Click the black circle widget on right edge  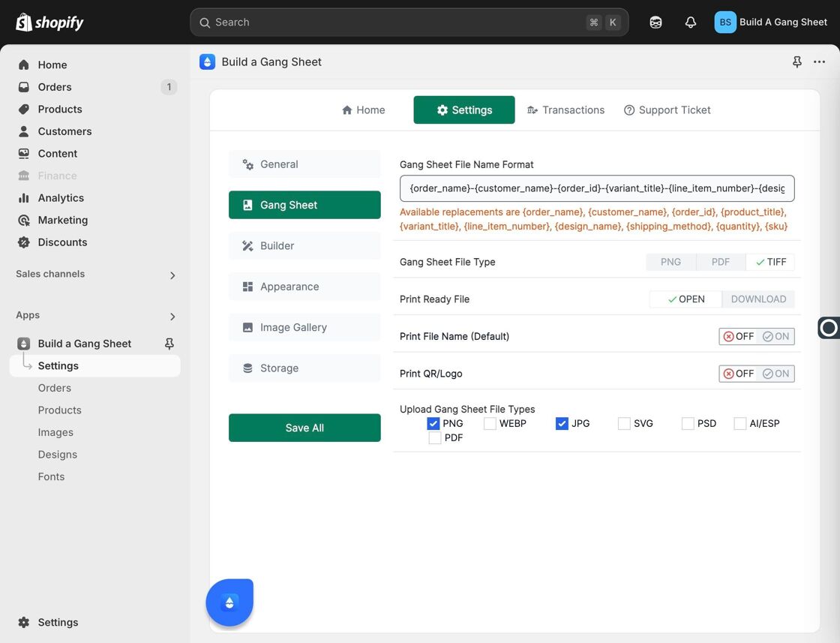(x=828, y=327)
